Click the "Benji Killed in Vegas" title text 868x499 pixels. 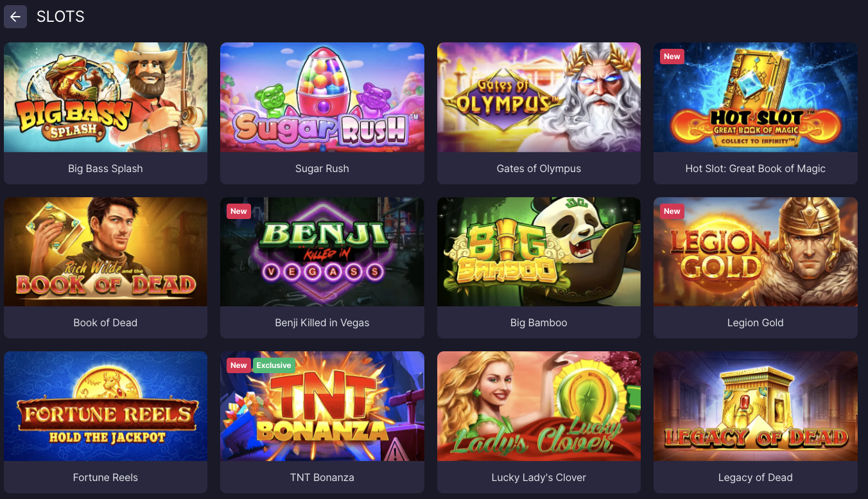click(322, 322)
